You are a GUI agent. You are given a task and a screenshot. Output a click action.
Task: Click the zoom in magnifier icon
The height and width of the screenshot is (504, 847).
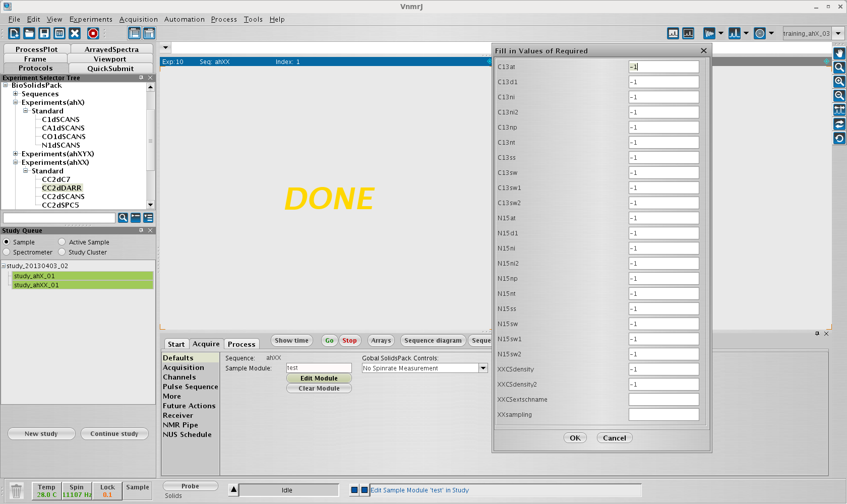pos(839,82)
